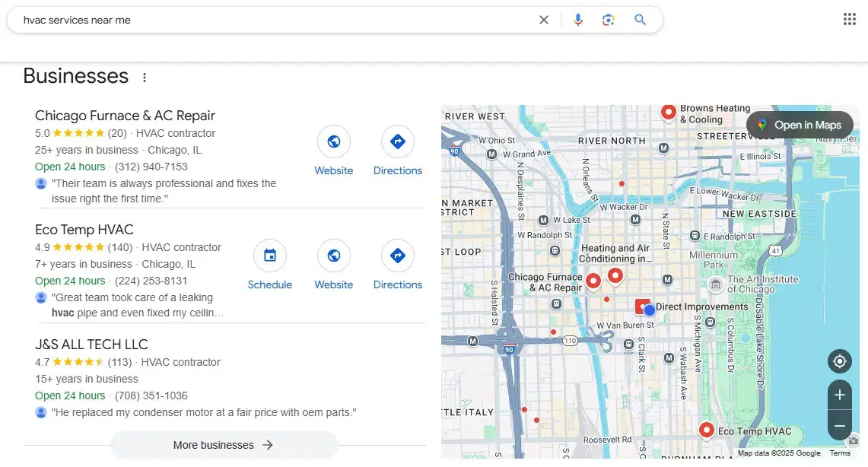Select Heating and Air Conditioning map pin
868x467 pixels.
pyautogui.click(x=615, y=275)
